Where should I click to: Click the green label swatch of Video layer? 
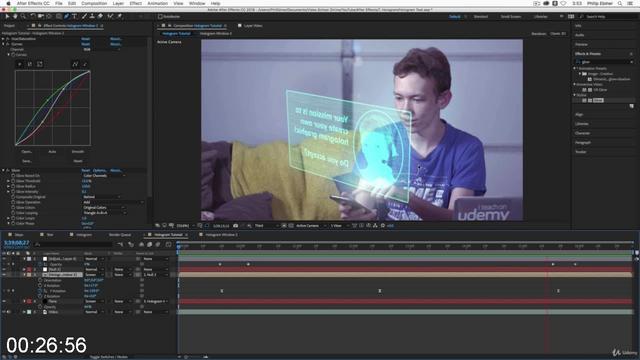pyautogui.click(x=29, y=312)
